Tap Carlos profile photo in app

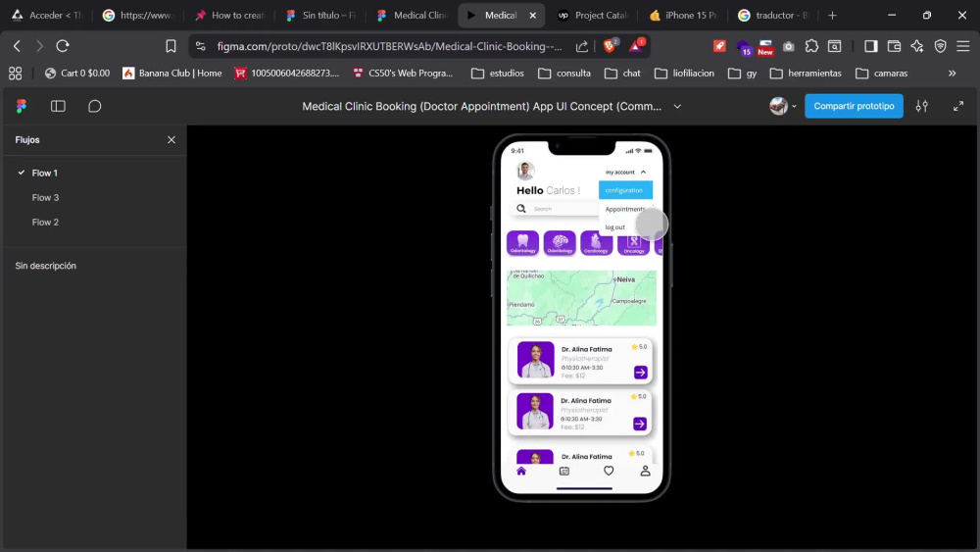tap(525, 171)
